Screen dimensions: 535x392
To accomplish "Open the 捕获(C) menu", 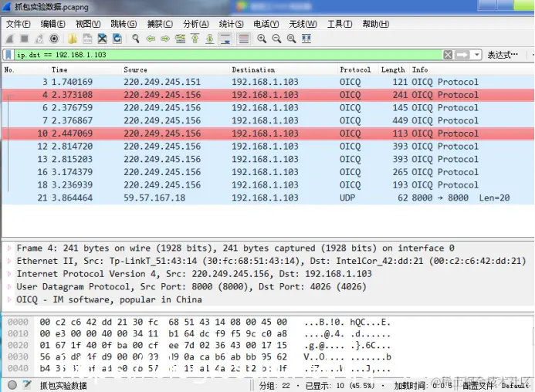I will (x=160, y=24).
